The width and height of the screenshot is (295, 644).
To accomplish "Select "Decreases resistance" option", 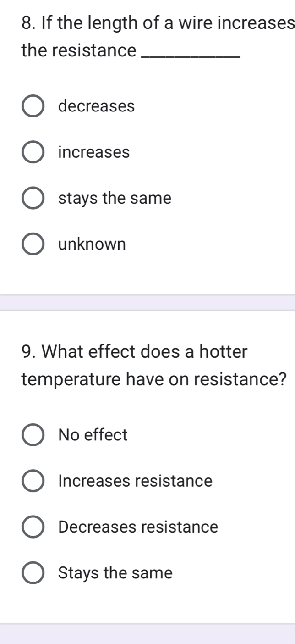I will pyautogui.click(x=33, y=527).
